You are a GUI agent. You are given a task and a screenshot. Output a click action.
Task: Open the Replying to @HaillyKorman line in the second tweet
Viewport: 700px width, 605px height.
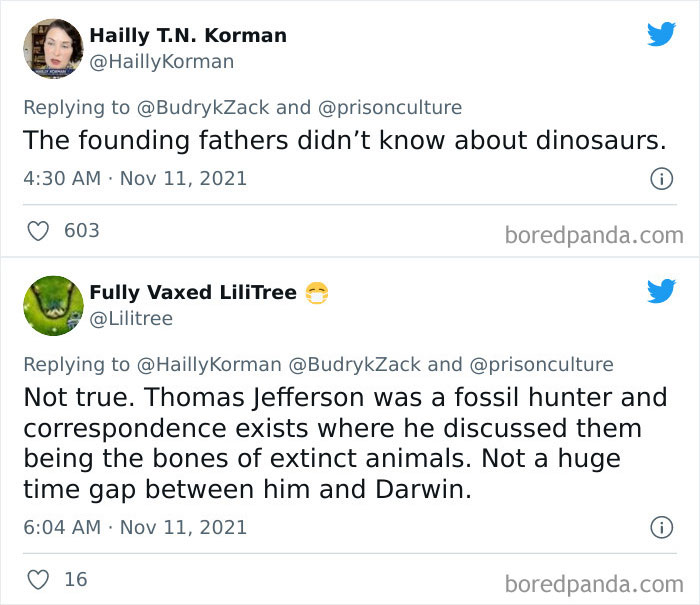click(318, 364)
